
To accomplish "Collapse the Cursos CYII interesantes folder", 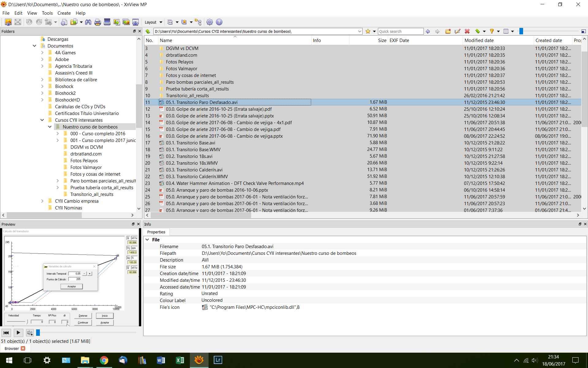I will point(42,120).
